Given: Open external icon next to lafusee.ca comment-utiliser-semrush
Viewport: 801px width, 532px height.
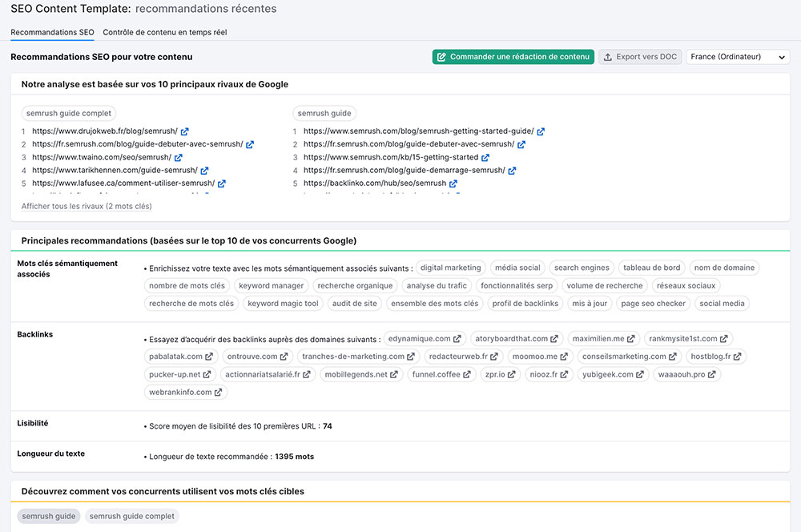Looking at the screenshot, I should tap(222, 183).
